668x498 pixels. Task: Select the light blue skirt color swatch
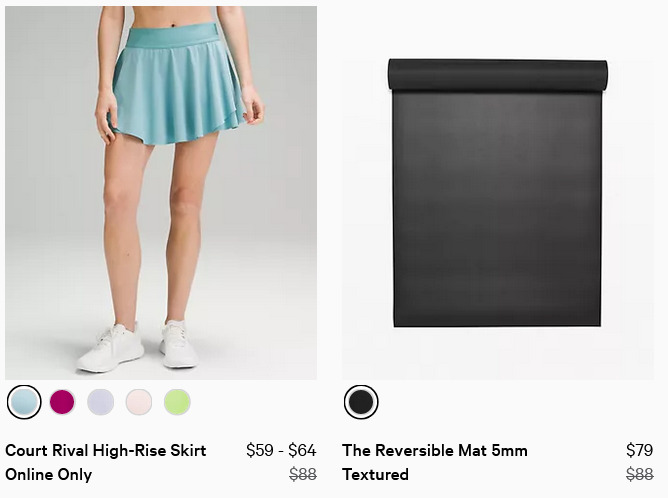24,402
